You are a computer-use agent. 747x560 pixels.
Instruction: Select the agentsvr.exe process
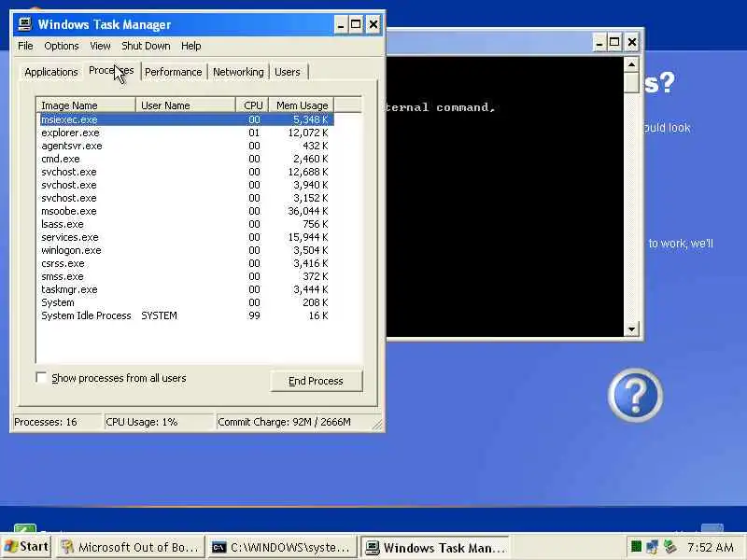(187, 146)
